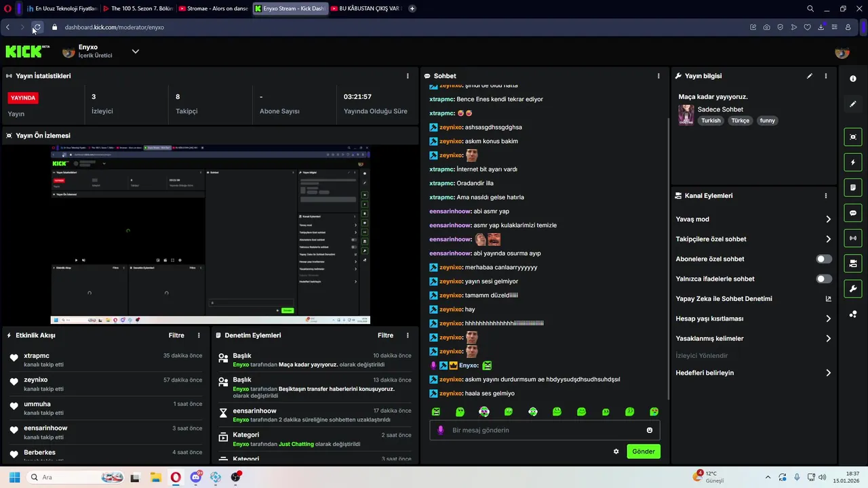Select the Türkçe tag

point(741,121)
